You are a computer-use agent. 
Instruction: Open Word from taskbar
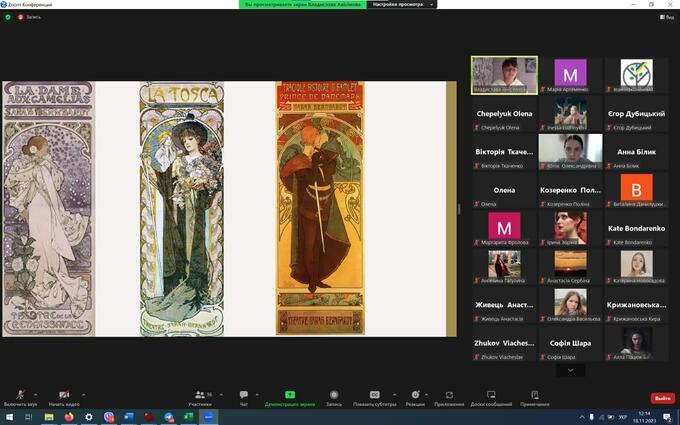click(x=129, y=417)
